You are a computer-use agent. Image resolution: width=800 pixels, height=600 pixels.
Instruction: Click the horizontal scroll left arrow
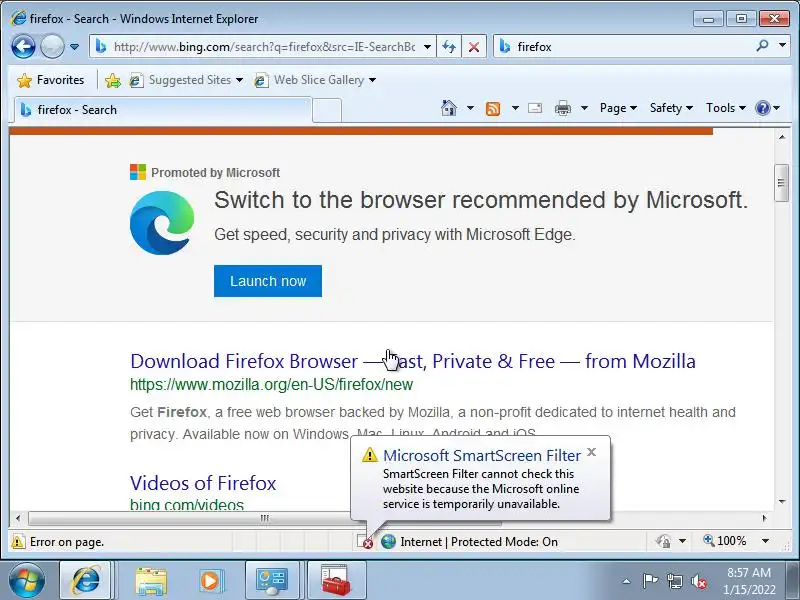[18, 518]
